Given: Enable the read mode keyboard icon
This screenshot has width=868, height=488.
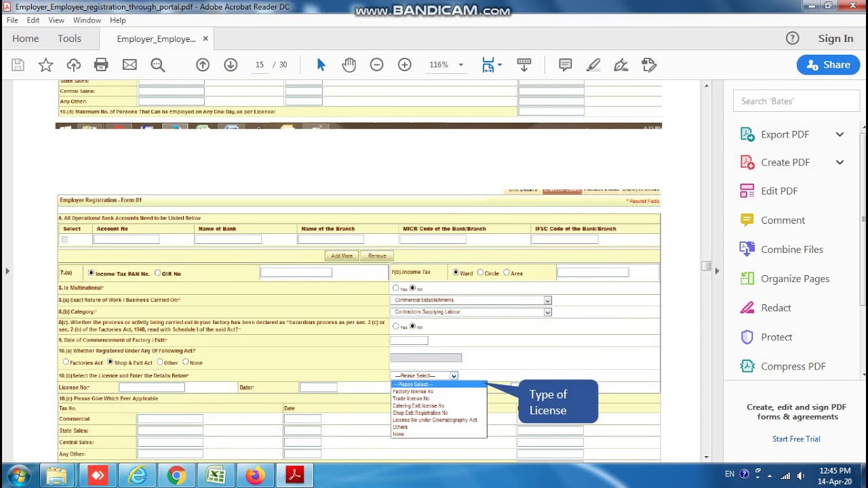Looking at the screenshot, I should pyautogui.click(x=524, y=65).
